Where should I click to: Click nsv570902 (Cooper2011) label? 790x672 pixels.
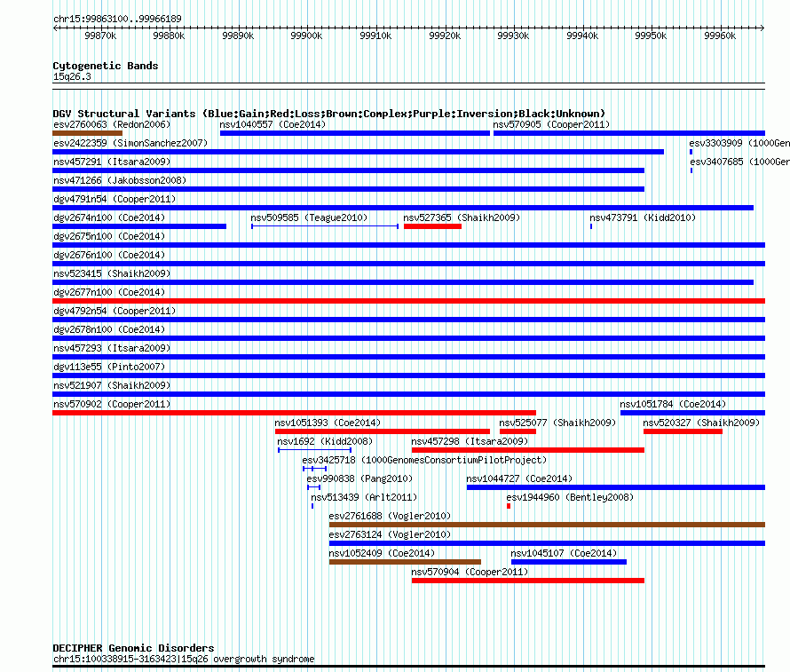point(112,404)
